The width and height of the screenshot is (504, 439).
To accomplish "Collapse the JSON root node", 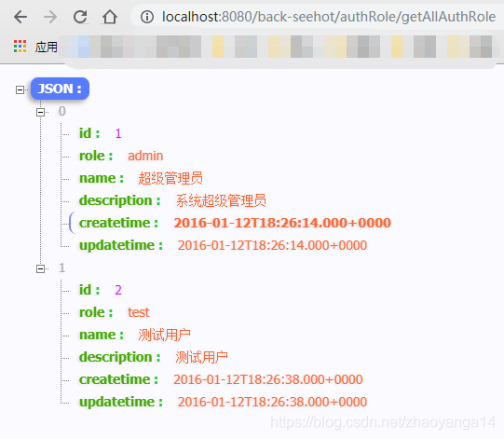I will click(x=20, y=89).
